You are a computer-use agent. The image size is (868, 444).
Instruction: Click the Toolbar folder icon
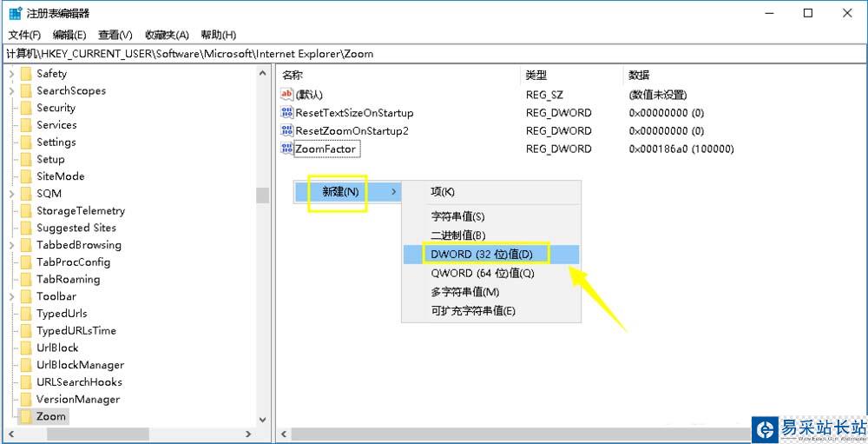click(26, 296)
